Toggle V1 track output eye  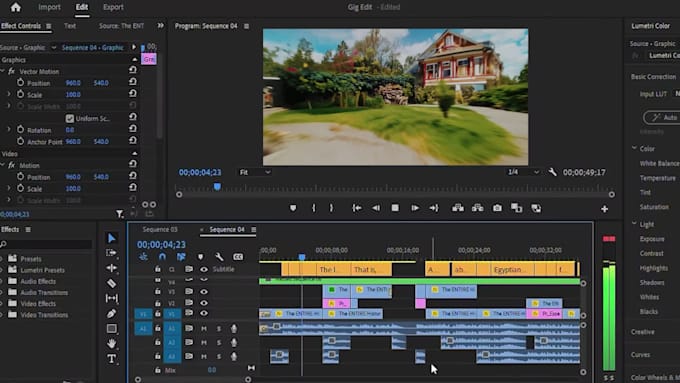203,313
